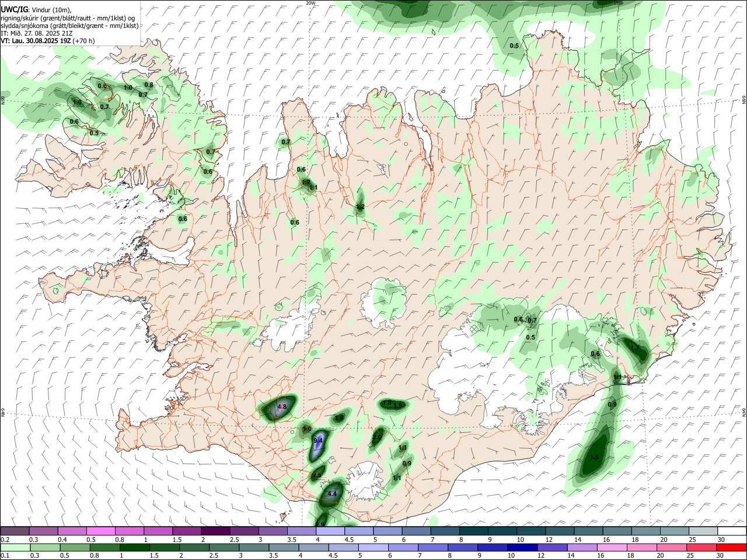This screenshot has height=560, width=747.
Task: Click the 1.8 precipitation value
Action: pyautogui.click(x=387, y=403)
